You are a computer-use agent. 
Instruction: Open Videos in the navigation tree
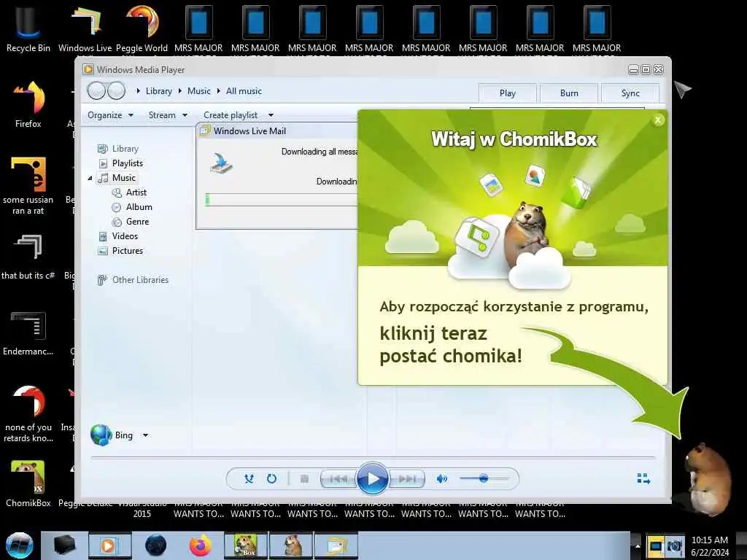click(125, 236)
